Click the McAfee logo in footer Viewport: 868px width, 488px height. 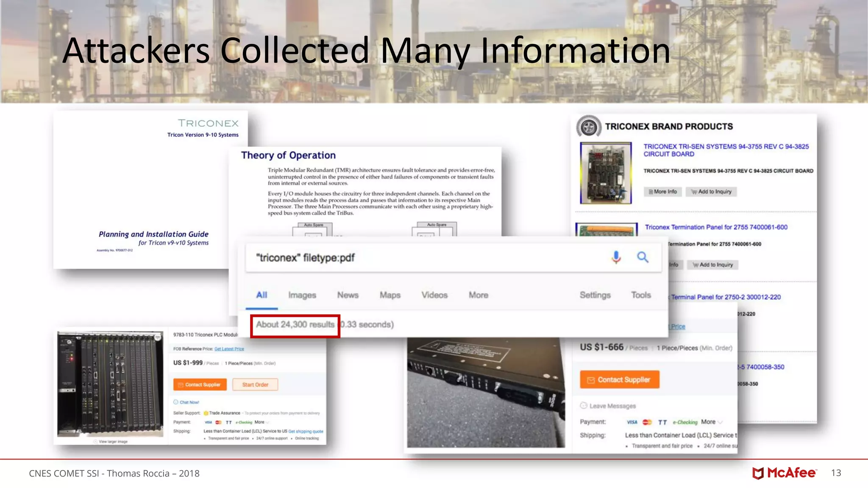(785, 473)
